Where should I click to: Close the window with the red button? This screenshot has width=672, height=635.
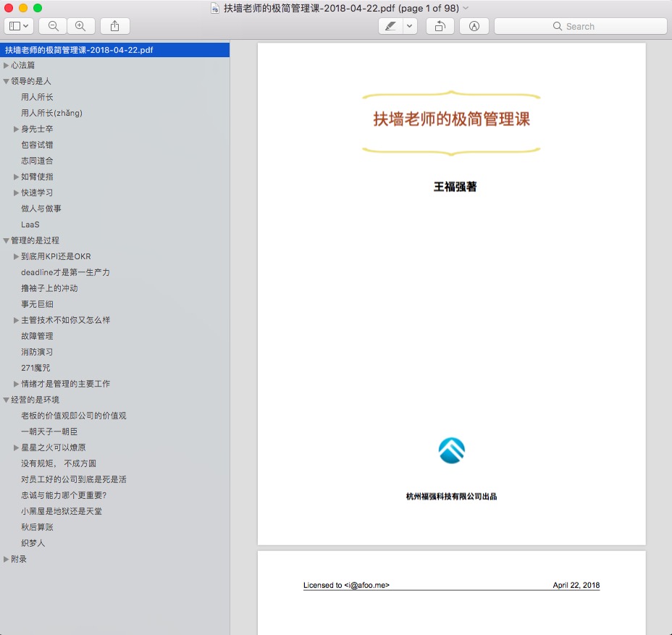[x=9, y=8]
